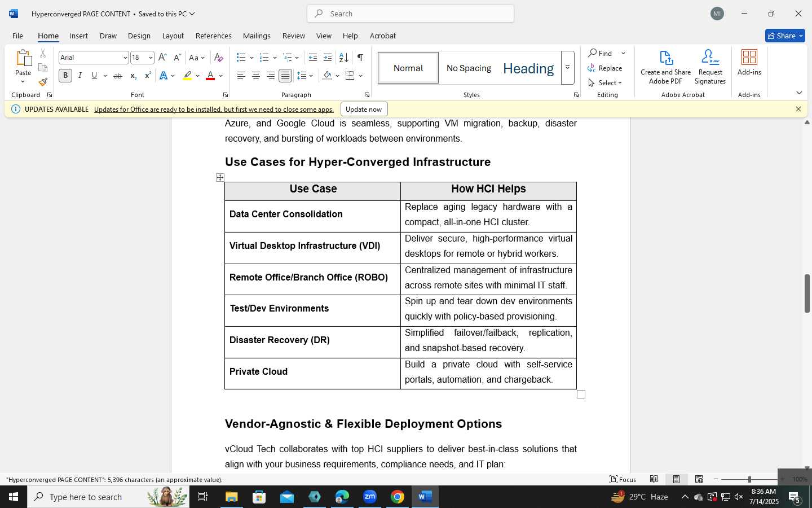Switch to Web Layout view icon
Image resolution: width=812 pixels, height=508 pixels.
(x=699, y=479)
